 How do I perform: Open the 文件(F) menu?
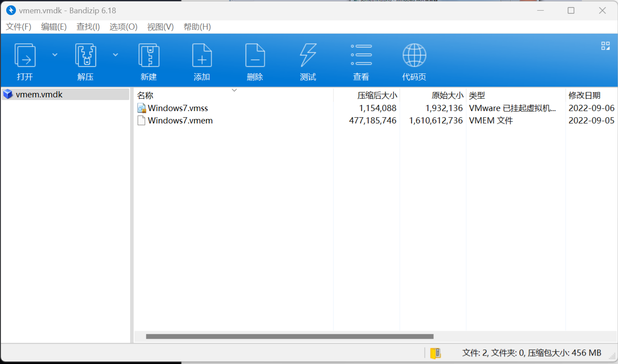click(x=19, y=27)
